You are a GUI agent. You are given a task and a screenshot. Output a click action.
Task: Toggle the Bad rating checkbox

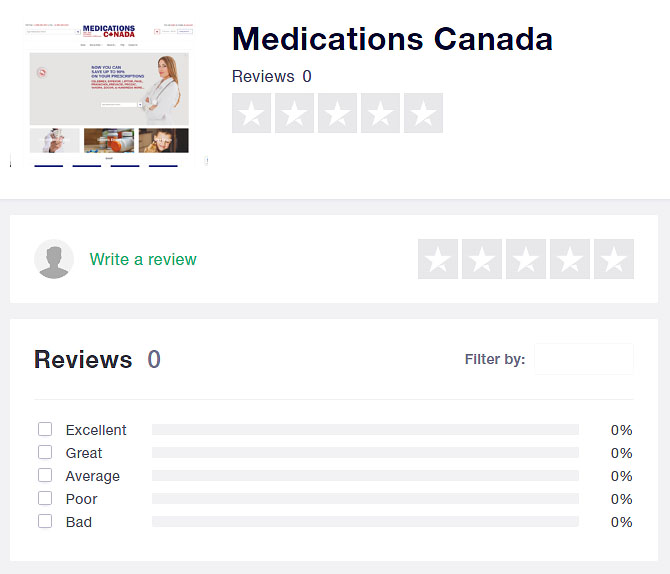click(x=45, y=521)
